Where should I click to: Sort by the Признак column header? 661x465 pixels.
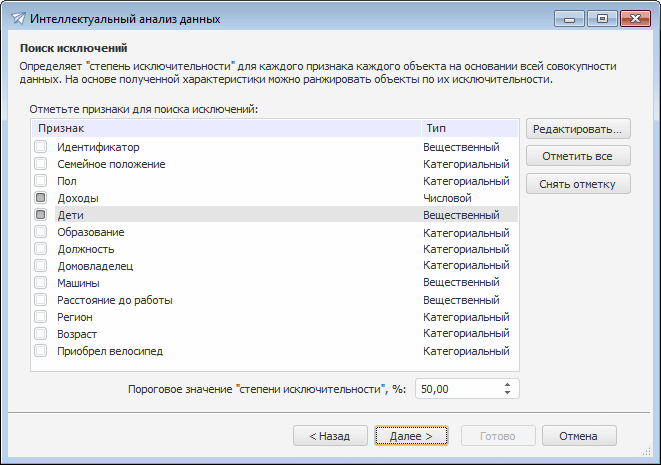(x=225, y=129)
